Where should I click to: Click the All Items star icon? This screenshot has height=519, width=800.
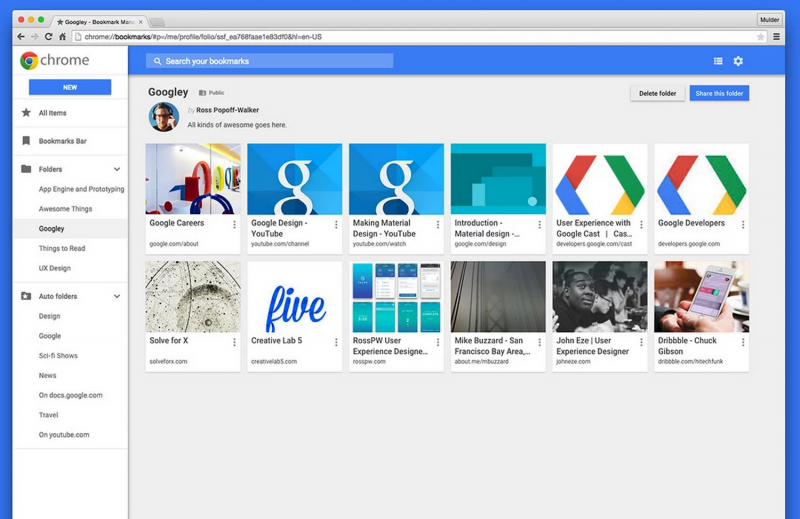(26, 112)
